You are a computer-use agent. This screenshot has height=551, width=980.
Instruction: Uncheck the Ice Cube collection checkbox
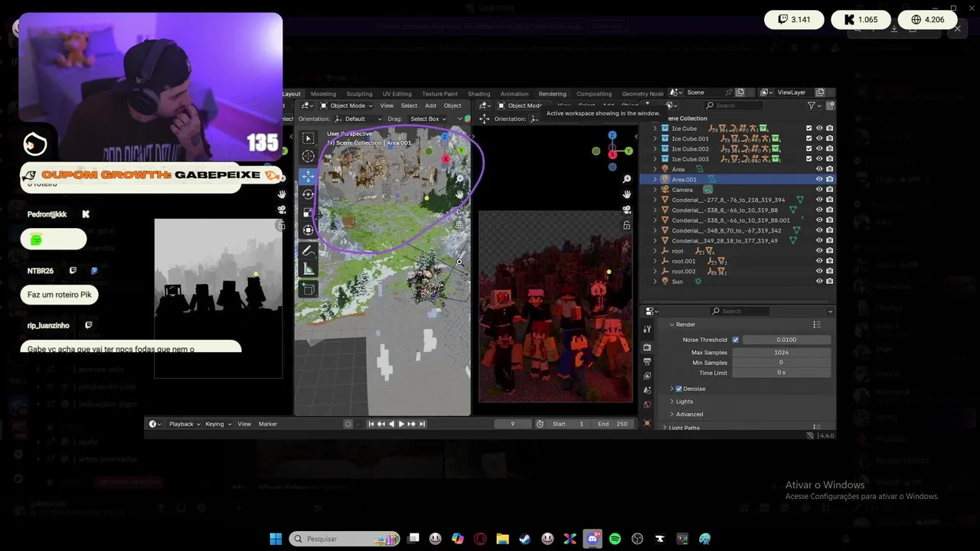click(809, 129)
